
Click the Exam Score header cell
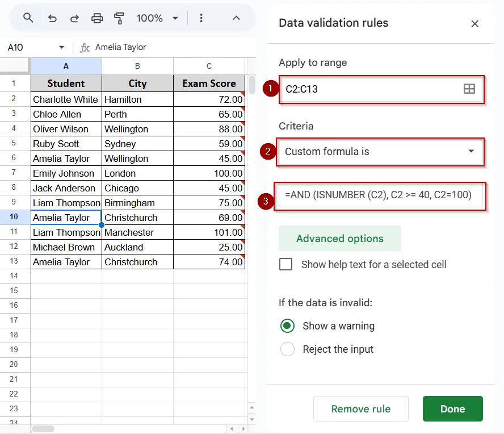tap(209, 84)
